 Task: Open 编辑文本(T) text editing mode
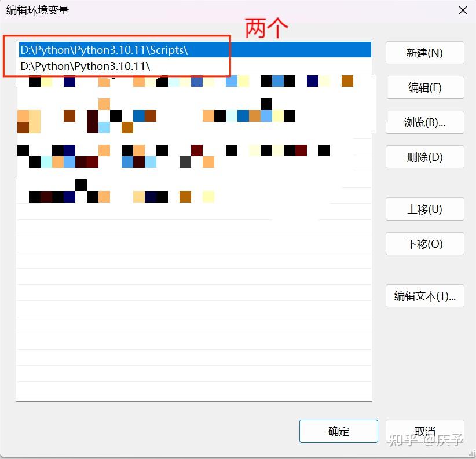[x=424, y=296]
